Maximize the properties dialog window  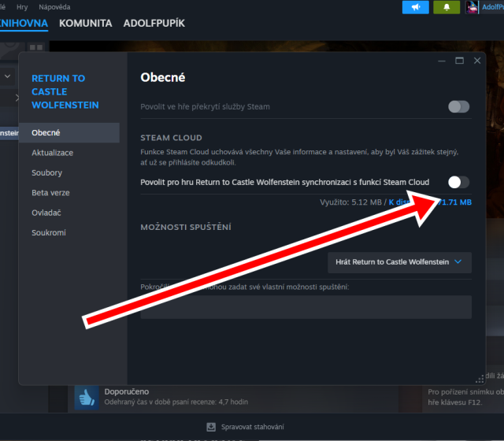[459, 61]
